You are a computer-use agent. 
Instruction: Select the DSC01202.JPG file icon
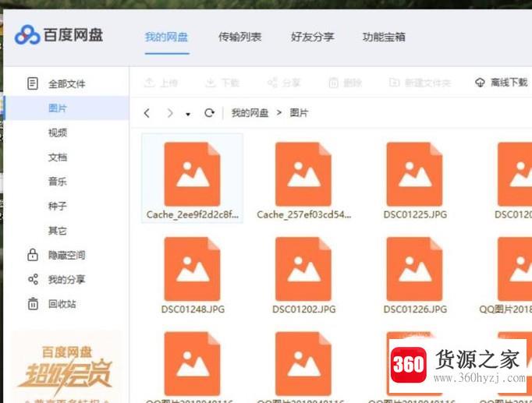[303, 269]
